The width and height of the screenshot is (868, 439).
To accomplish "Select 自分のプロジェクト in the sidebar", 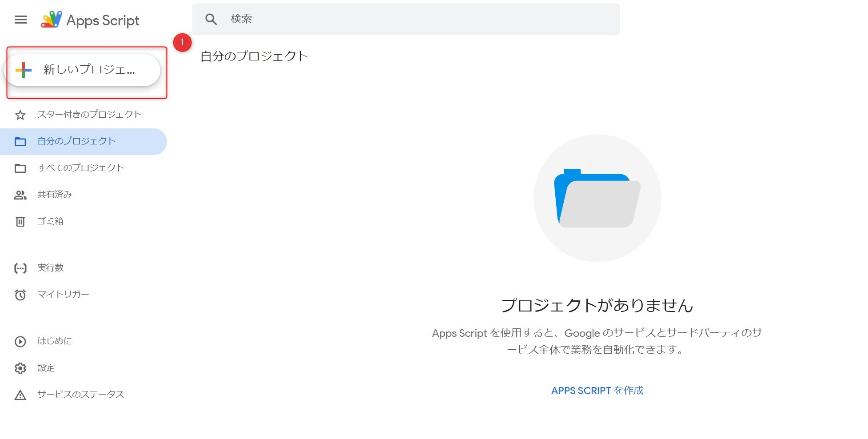I will 76,141.
